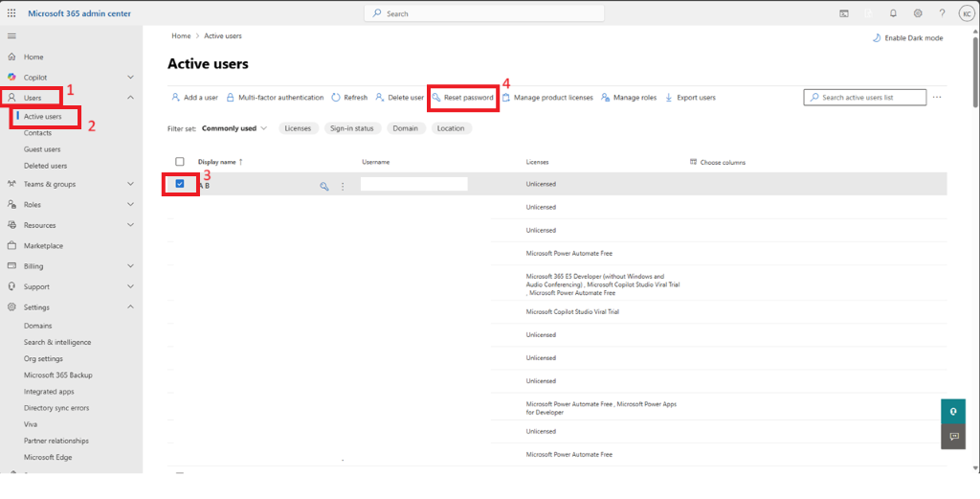980x499 pixels.
Task: Expand the Resources section chevron
Action: pyautogui.click(x=130, y=225)
